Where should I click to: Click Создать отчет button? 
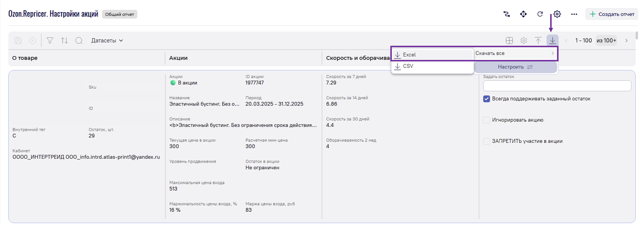pyautogui.click(x=612, y=14)
